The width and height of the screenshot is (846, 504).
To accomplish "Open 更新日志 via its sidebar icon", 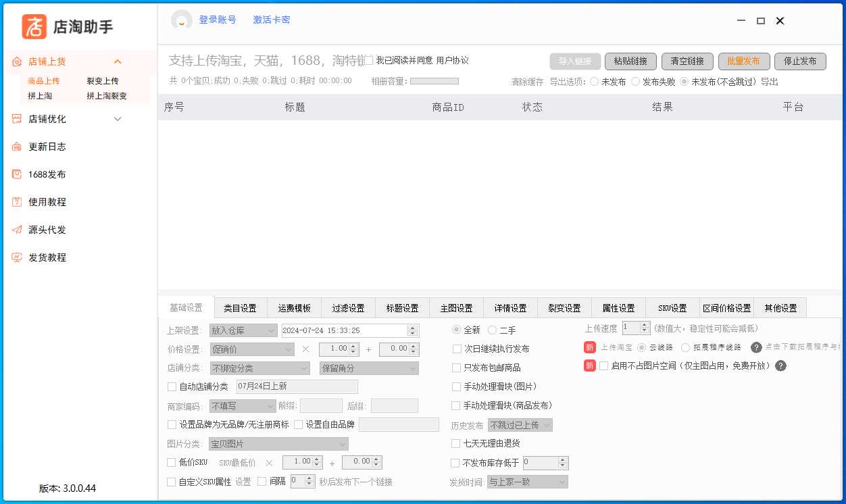I will tap(17, 147).
